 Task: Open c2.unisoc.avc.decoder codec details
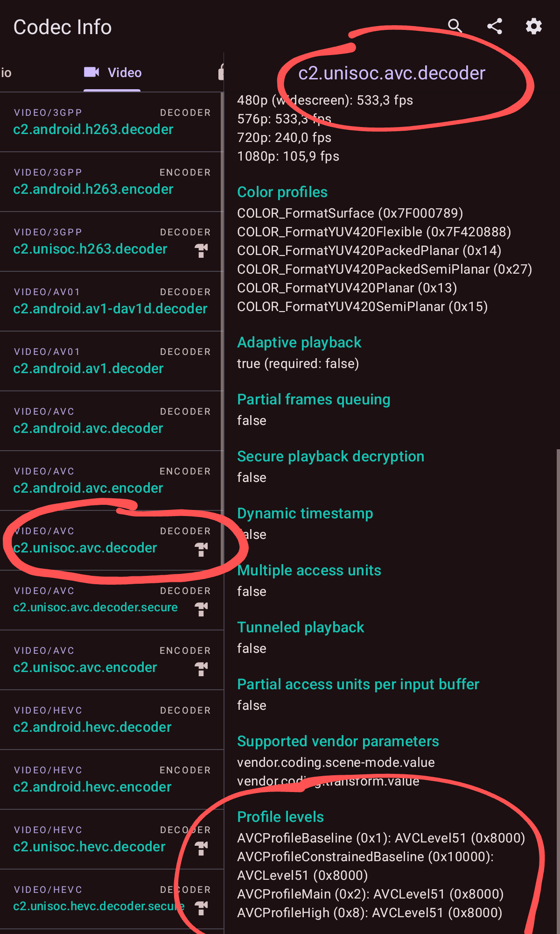(111, 540)
